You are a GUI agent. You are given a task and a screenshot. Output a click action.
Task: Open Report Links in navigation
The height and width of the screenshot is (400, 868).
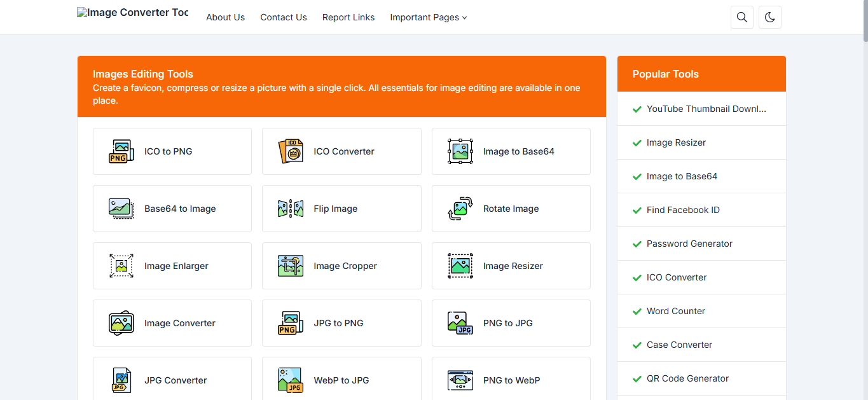[x=348, y=17]
